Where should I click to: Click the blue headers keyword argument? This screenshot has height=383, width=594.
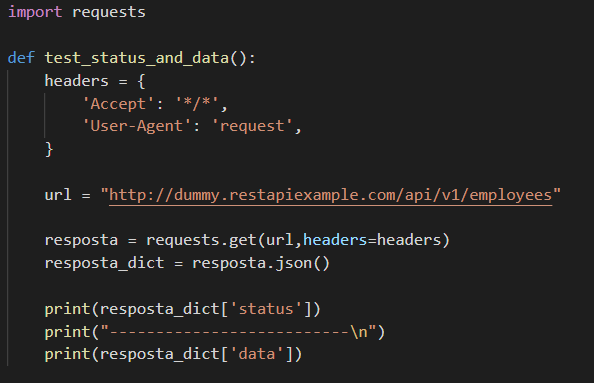coord(335,240)
